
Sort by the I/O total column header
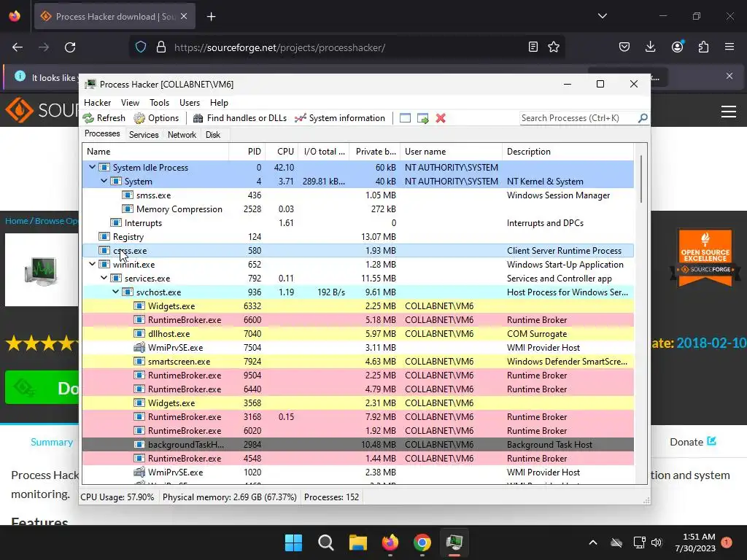tap(324, 152)
